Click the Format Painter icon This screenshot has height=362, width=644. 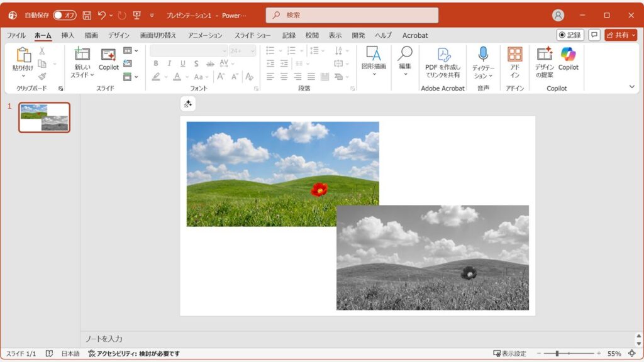coord(43,77)
